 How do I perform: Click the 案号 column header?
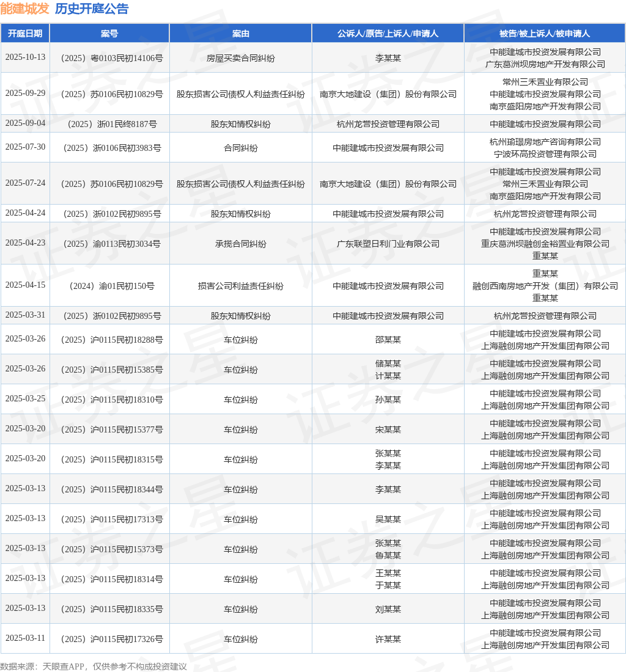click(109, 33)
